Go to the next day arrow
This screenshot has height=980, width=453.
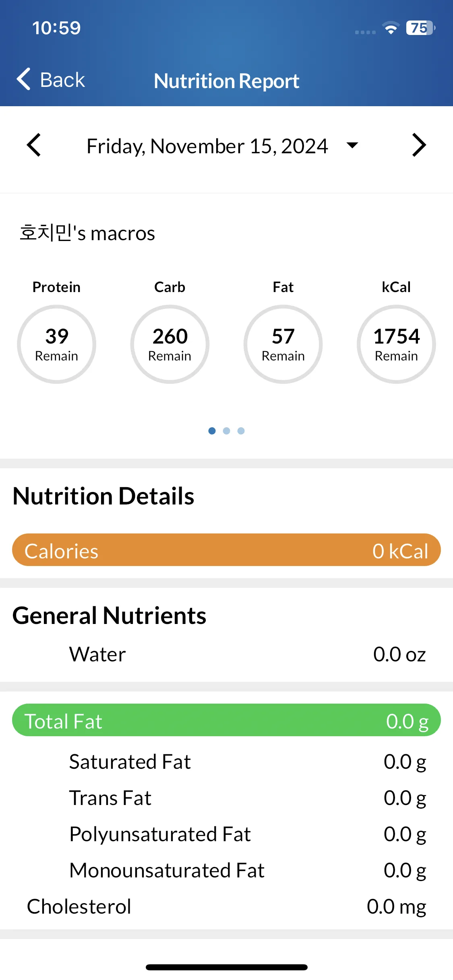(419, 145)
